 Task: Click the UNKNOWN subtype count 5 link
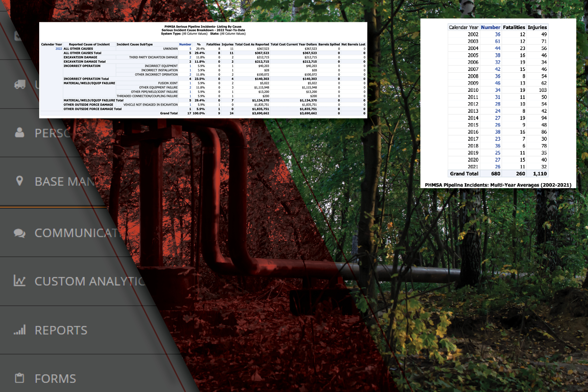point(190,49)
